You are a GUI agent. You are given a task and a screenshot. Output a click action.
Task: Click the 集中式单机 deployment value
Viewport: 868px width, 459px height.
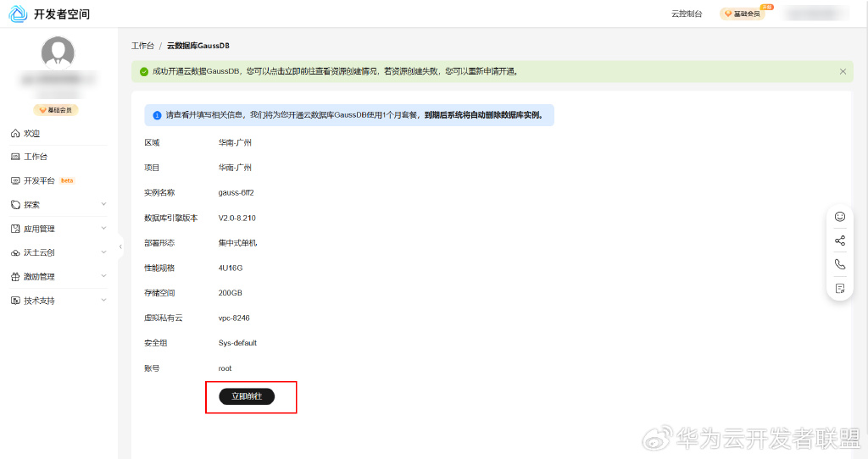tap(237, 243)
